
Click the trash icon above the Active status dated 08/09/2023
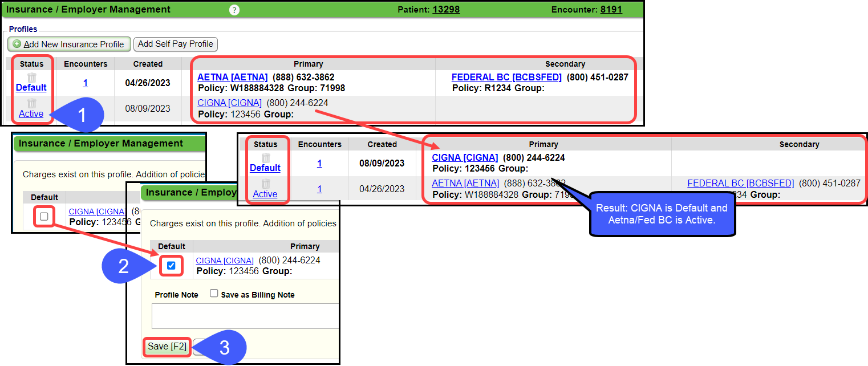tap(32, 103)
